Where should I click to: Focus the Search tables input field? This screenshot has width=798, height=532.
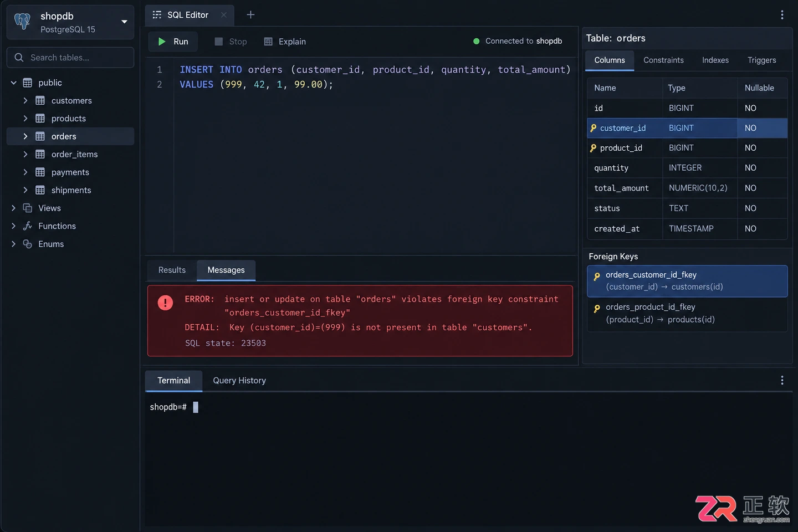point(70,58)
